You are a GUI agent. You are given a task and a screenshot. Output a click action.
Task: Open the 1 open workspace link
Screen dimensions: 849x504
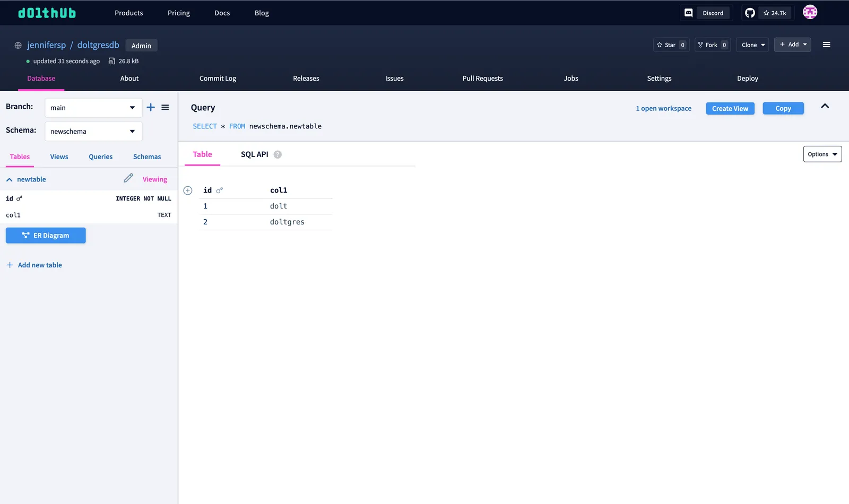(x=663, y=108)
